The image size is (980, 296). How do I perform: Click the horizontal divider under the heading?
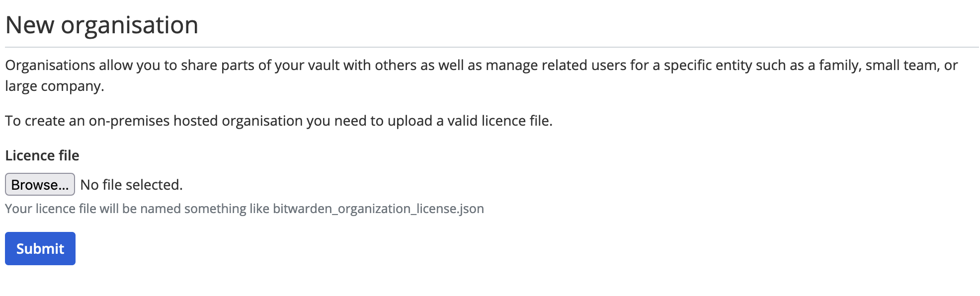(492, 47)
